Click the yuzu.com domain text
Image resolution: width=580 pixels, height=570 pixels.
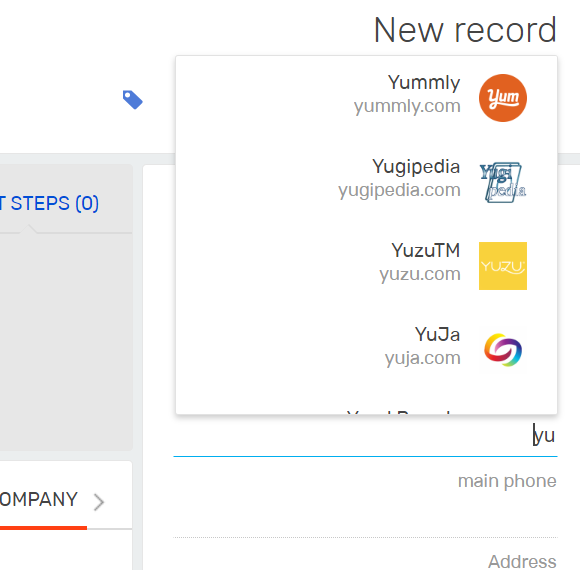click(x=420, y=274)
